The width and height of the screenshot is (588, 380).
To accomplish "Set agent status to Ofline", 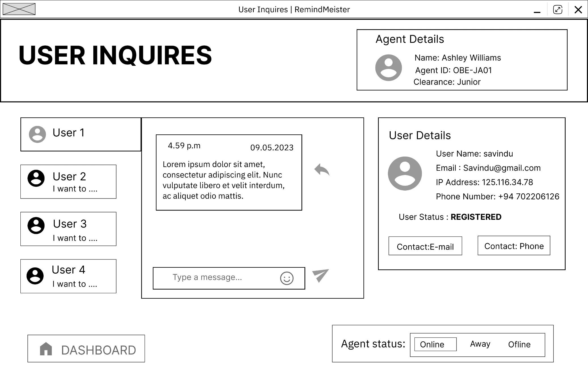I will point(519,345).
